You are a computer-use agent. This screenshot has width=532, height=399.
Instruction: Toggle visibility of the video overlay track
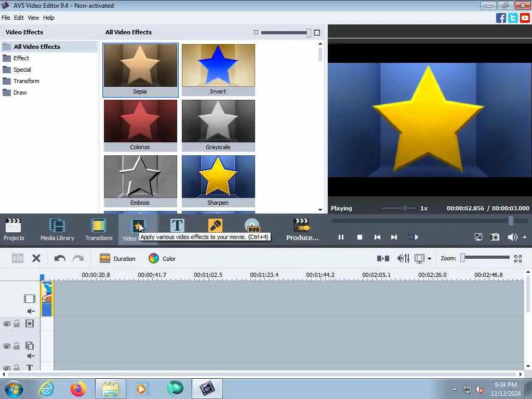click(x=7, y=346)
